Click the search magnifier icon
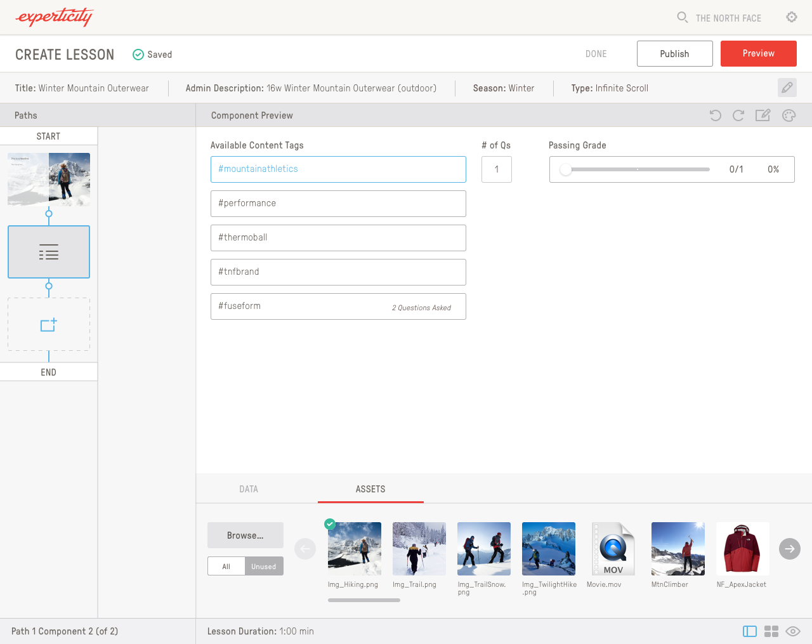 point(683,17)
